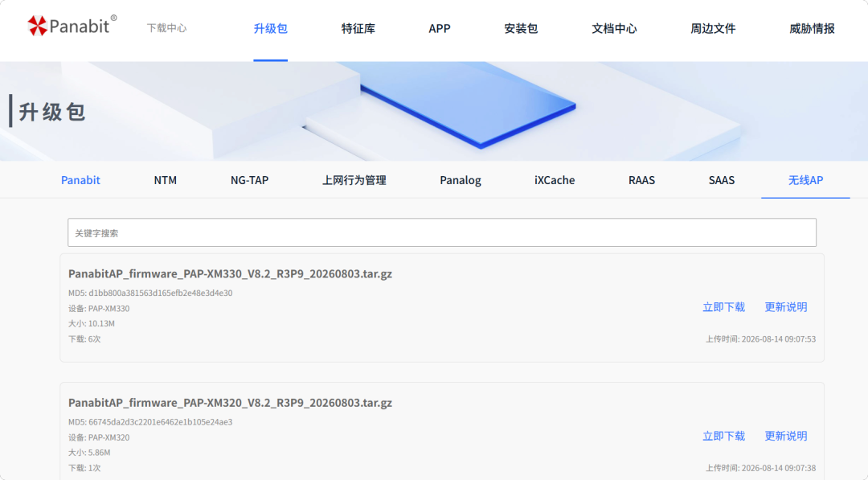Click the 大小: 10.13M value
Screen dimensions: 868x480
coord(92,323)
